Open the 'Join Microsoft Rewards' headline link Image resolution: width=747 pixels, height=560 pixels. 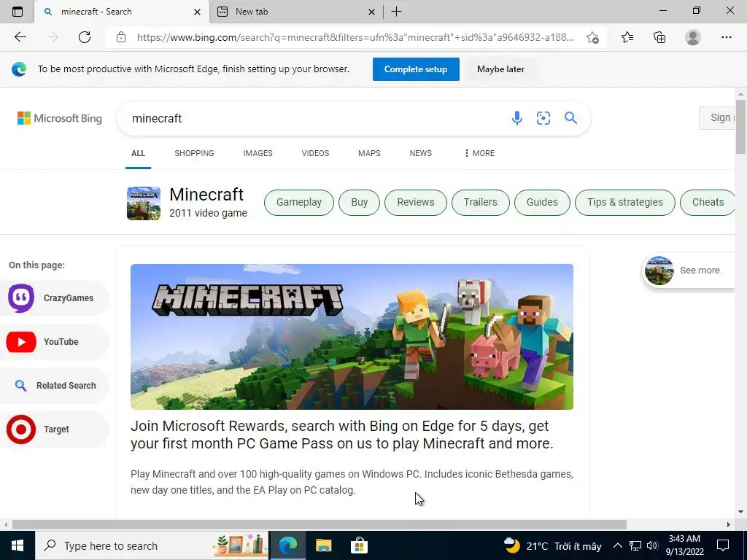342,435
